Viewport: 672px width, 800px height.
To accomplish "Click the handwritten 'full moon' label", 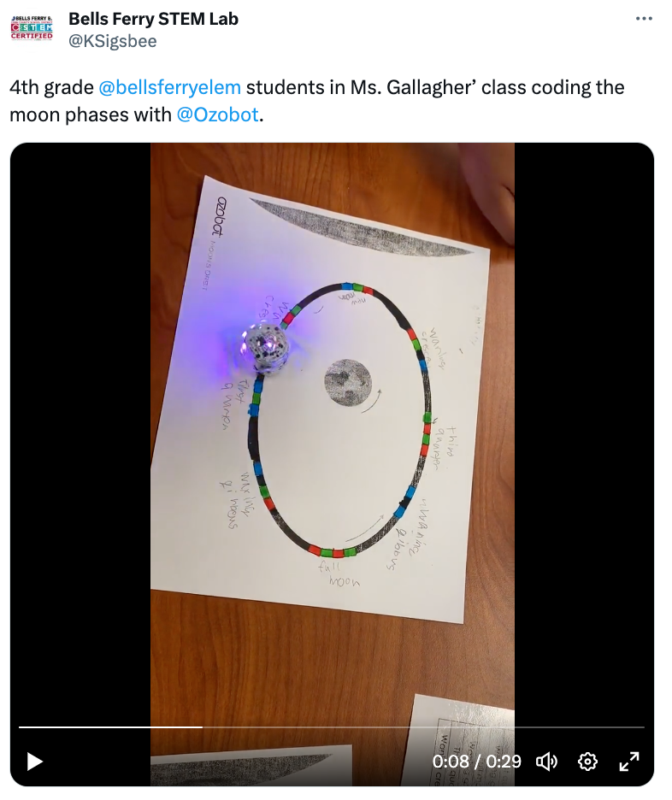I will click(338, 574).
